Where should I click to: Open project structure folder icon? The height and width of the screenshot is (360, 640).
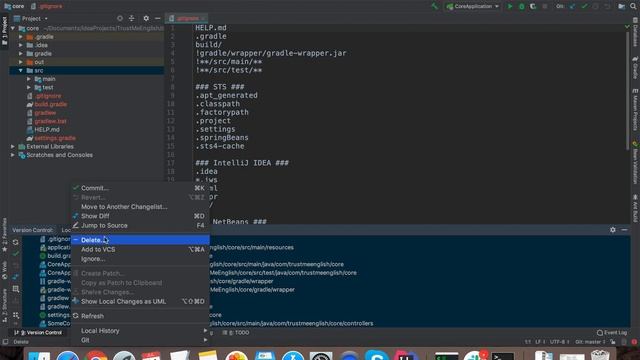coord(621,6)
